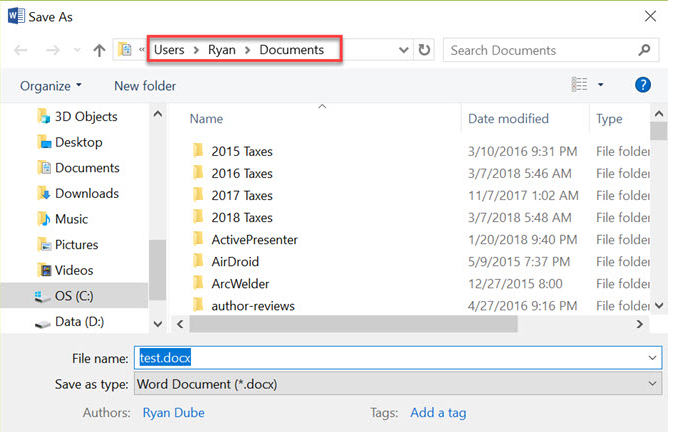Click the New folder button

click(145, 86)
